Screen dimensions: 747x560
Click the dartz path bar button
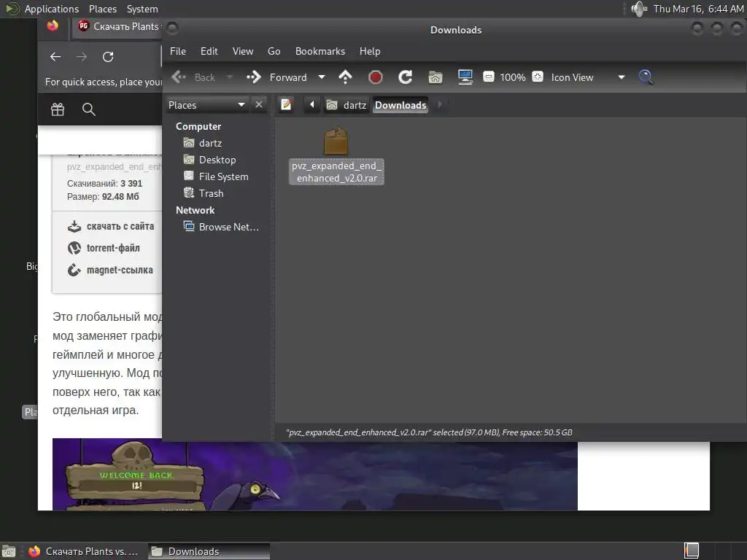347,105
